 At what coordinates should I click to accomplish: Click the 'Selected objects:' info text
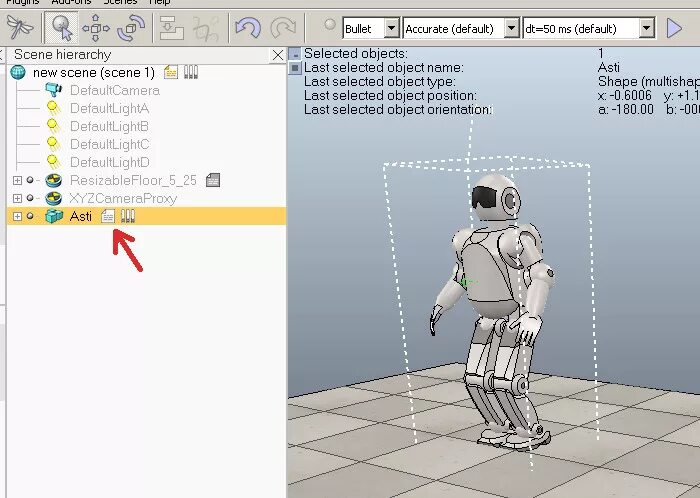click(x=356, y=54)
